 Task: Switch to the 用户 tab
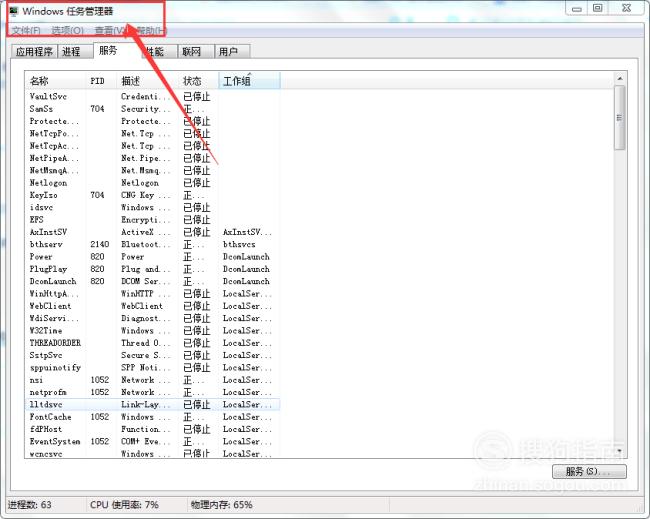(232, 51)
